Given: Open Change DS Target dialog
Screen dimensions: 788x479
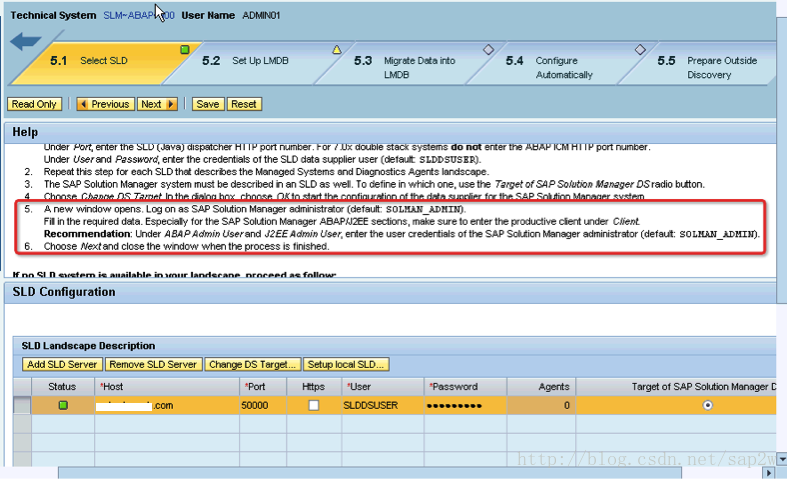Looking at the screenshot, I should (x=252, y=364).
